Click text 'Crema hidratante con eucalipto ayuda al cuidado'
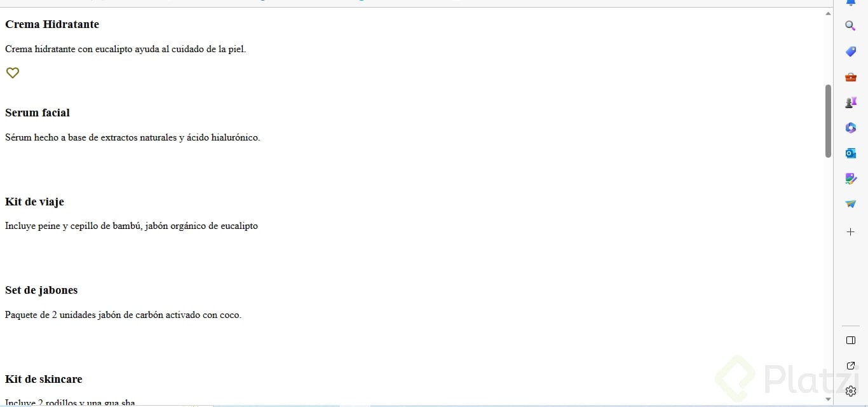This screenshot has width=868, height=407. tap(105, 49)
